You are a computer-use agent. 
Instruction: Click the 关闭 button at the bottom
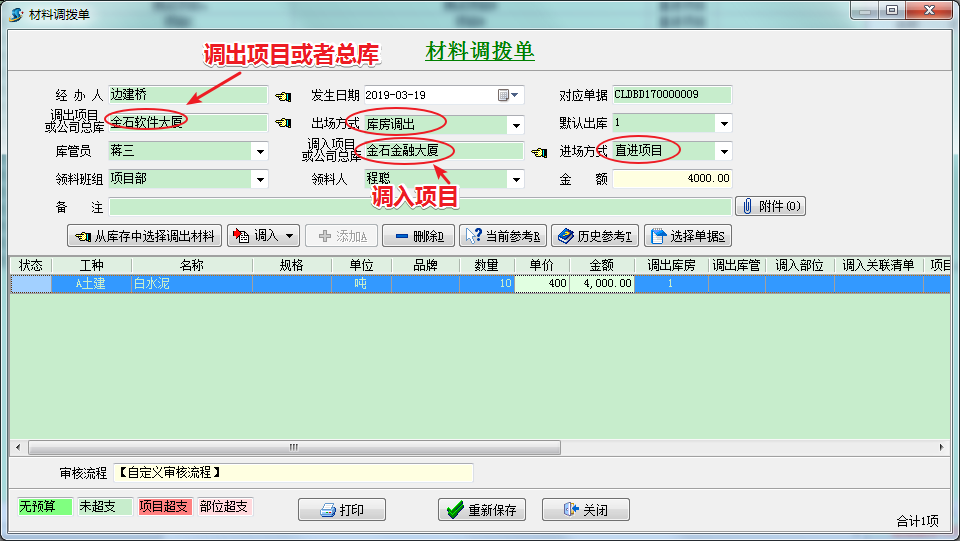click(585, 509)
